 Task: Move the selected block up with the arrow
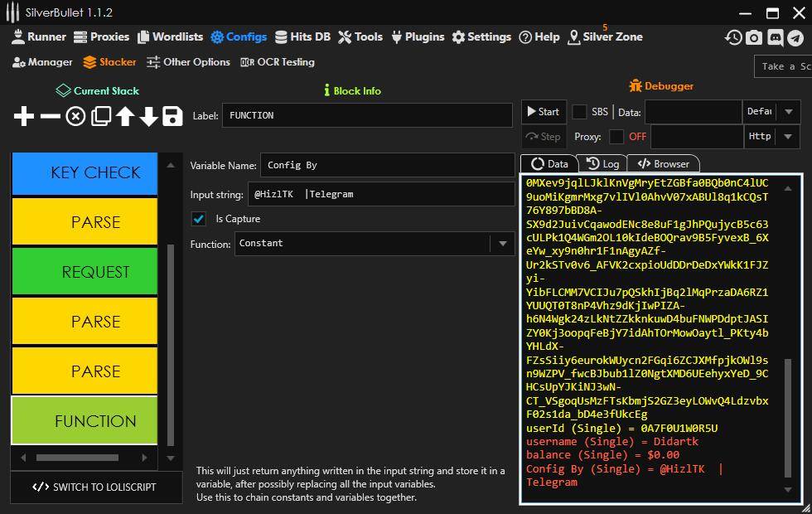tap(124, 117)
